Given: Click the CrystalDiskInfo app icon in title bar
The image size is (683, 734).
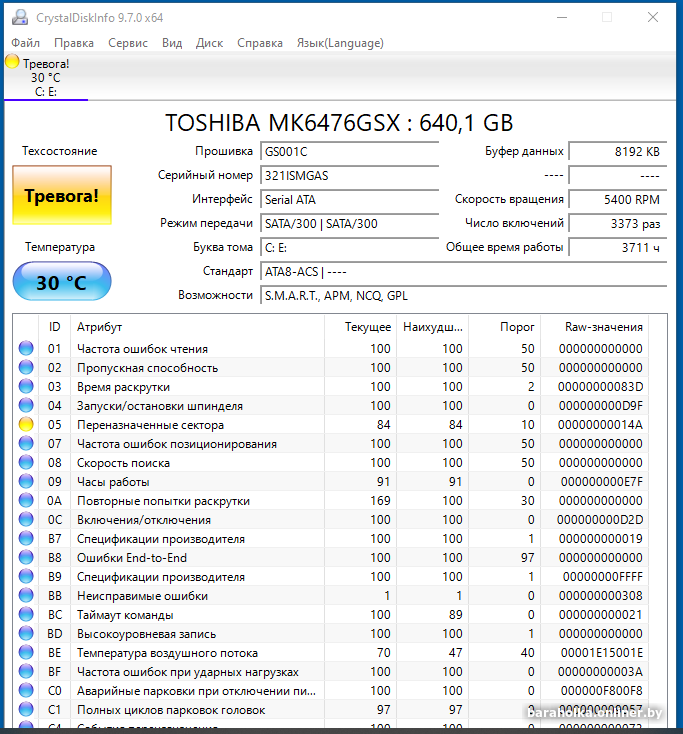Looking at the screenshot, I should (x=20, y=17).
